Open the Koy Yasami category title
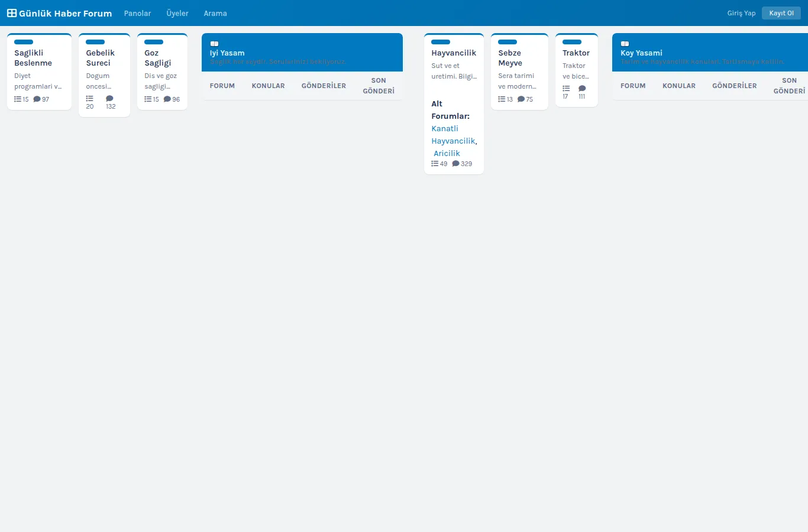Image resolution: width=808 pixels, height=532 pixels. [641, 53]
